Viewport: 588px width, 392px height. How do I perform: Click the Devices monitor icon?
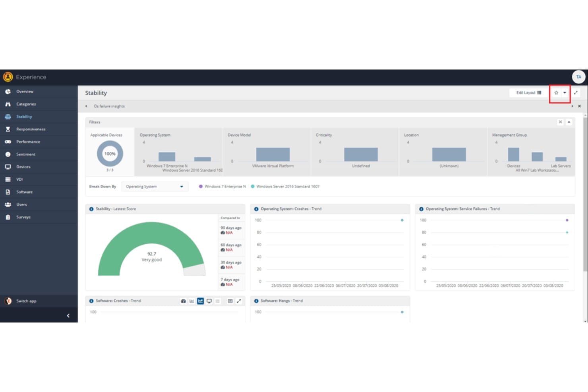coord(8,167)
